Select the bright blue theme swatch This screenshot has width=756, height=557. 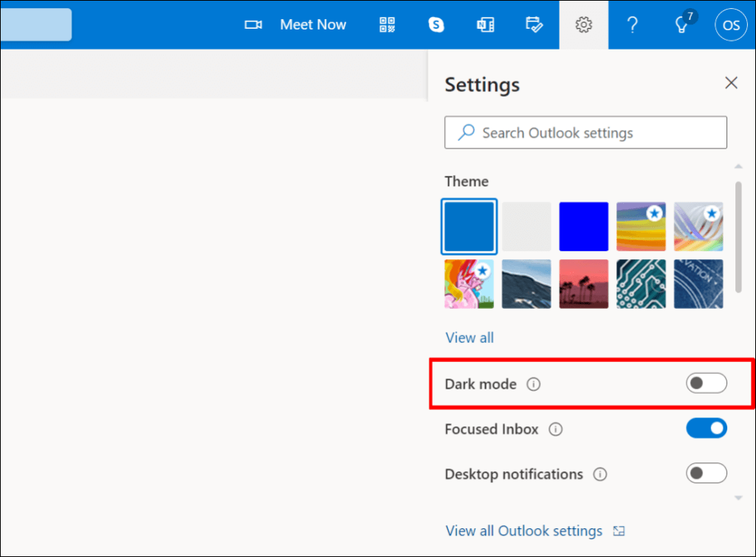pos(583,226)
